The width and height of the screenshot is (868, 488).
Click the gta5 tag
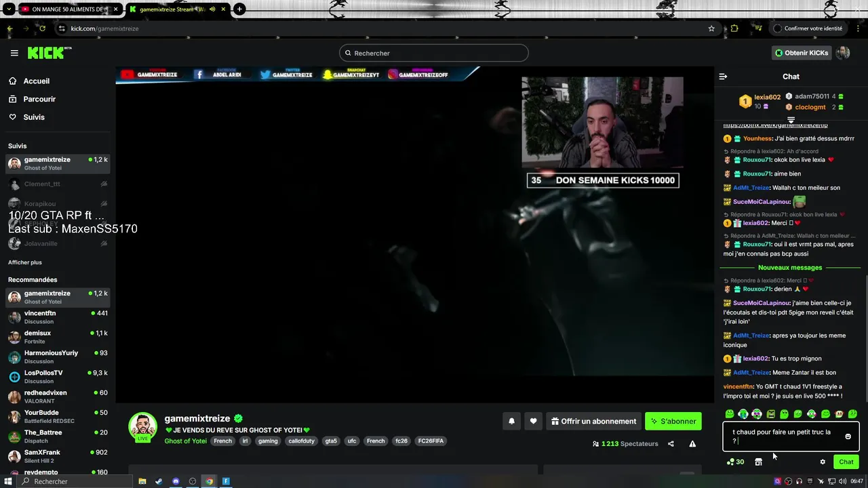click(x=331, y=441)
